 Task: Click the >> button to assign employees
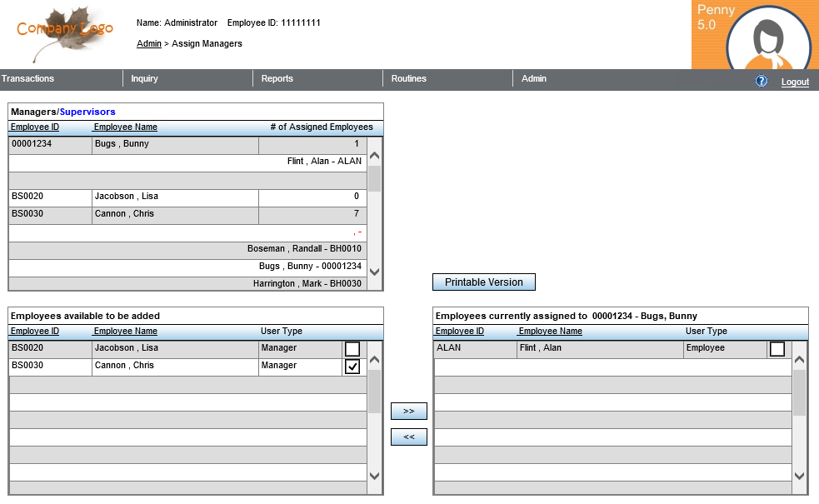[408, 411]
